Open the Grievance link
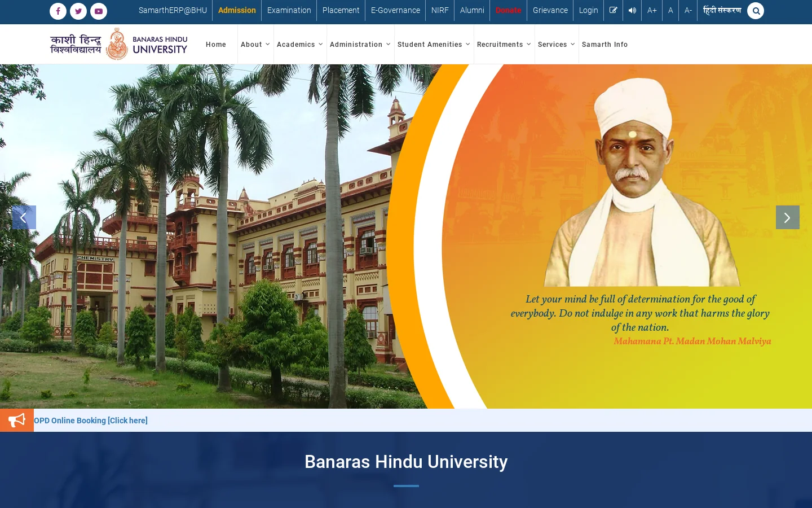The width and height of the screenshot is (812, 508). click(x=550, y=10)
